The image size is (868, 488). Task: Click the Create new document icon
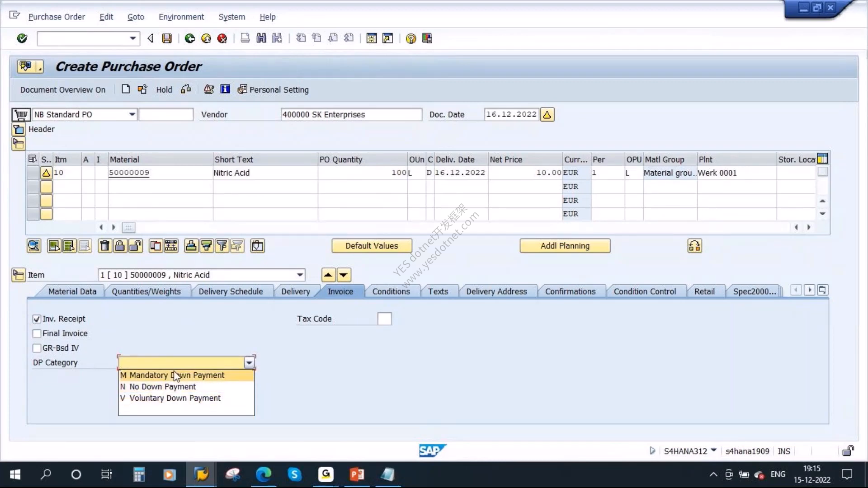click(126, 89)
